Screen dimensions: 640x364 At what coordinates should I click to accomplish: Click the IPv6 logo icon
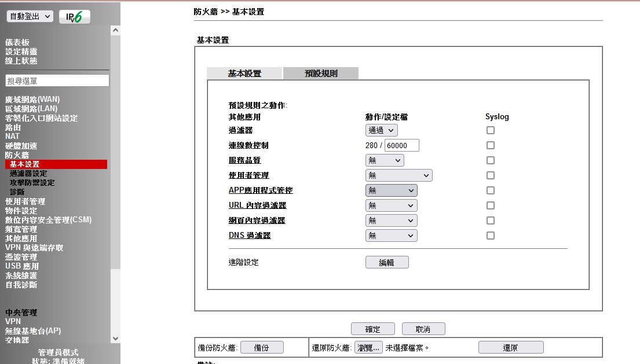pyautogui.click(x=75, y=17)
